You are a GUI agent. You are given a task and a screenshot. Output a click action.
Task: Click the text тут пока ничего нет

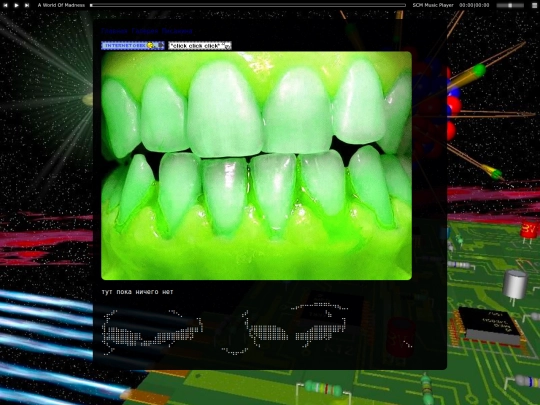coord(137,292)
